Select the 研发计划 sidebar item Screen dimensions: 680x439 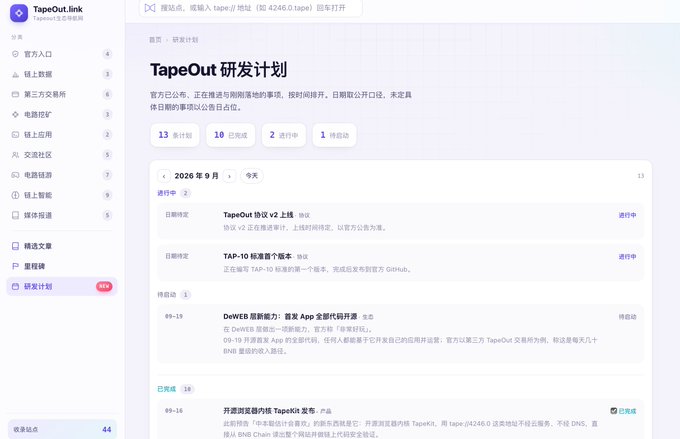pyautogui.click(x=62, y=286)
